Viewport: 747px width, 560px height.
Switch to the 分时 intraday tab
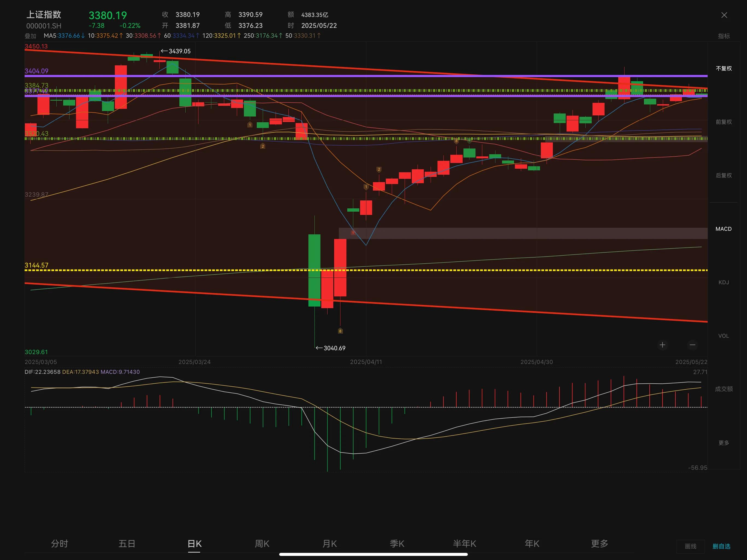click(x=59, y=544)
